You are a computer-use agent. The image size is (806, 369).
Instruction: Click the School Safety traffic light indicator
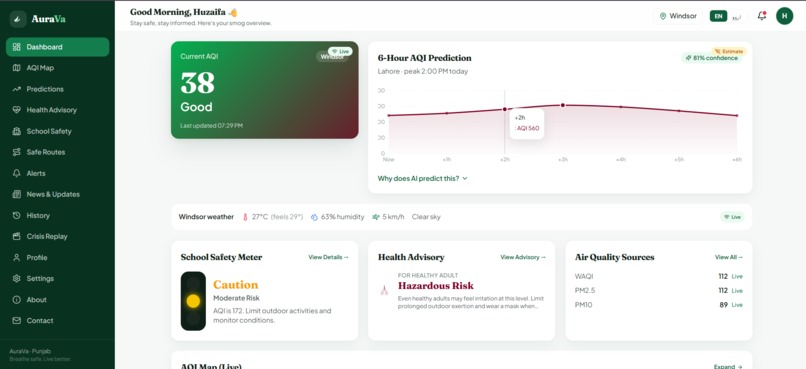tap(193, 301)
